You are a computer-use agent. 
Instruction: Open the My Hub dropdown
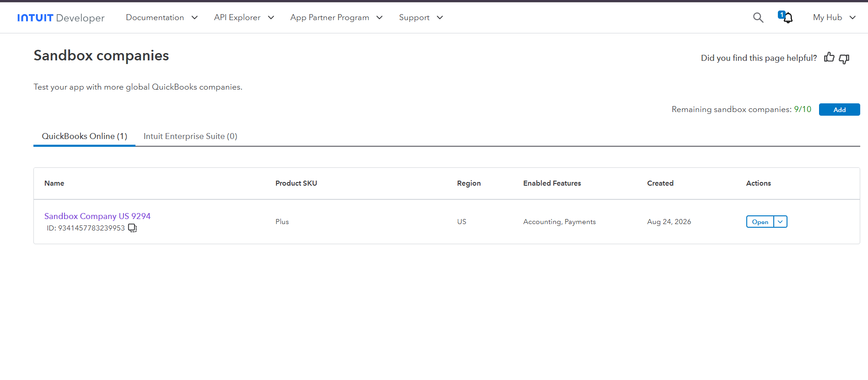pos(834,17)
